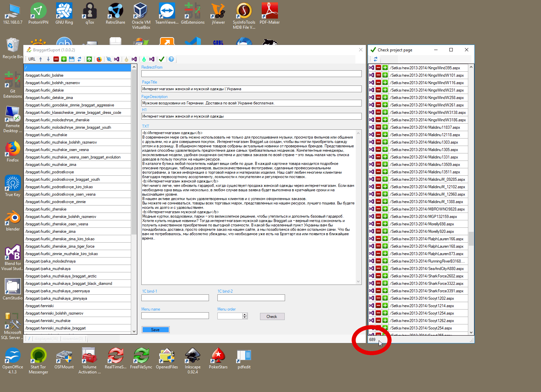Click the Save button
The width and height of the screenshot is (541, 392).
pos(156,330)
